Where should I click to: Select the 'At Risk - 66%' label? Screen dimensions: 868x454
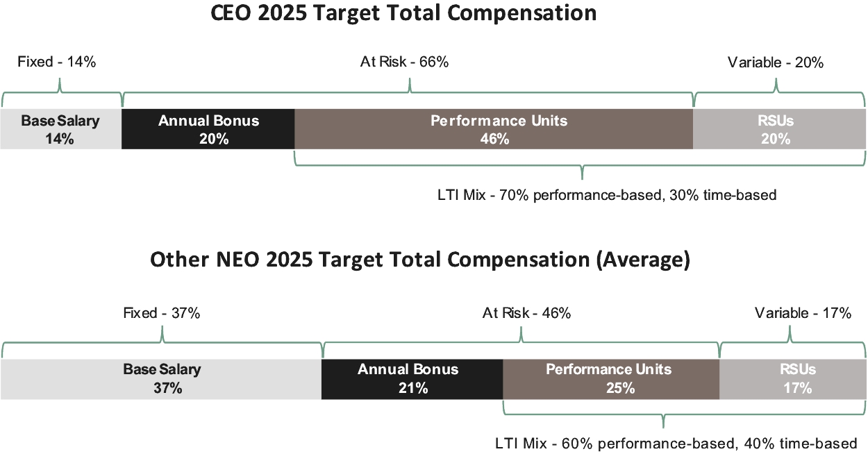[x=404, y=62]
